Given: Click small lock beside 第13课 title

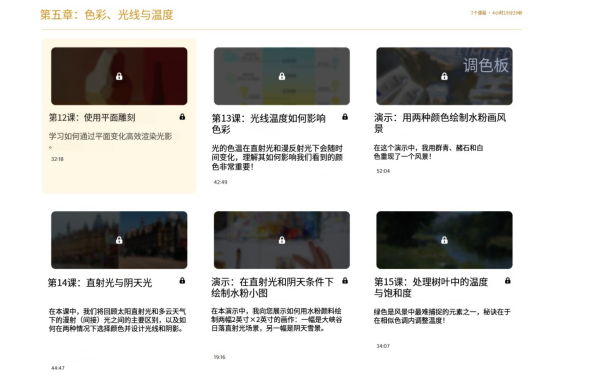Looking at the screenshot, I should tap(345, 117).
